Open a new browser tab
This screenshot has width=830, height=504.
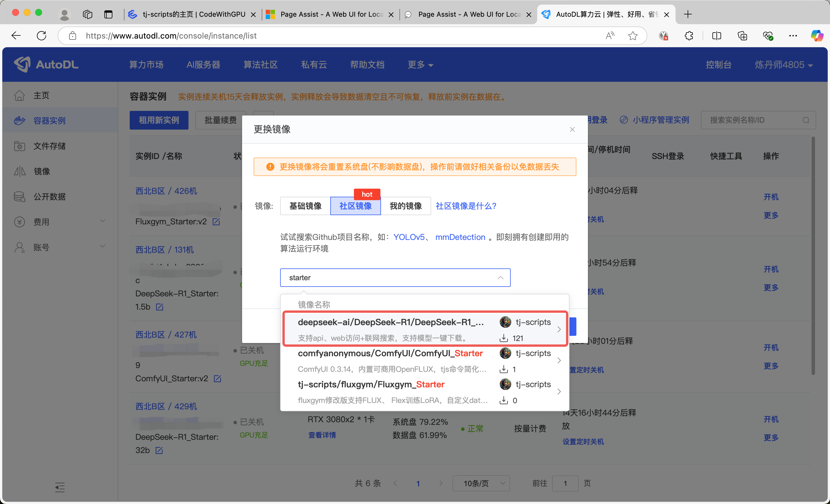coord(688,14)
